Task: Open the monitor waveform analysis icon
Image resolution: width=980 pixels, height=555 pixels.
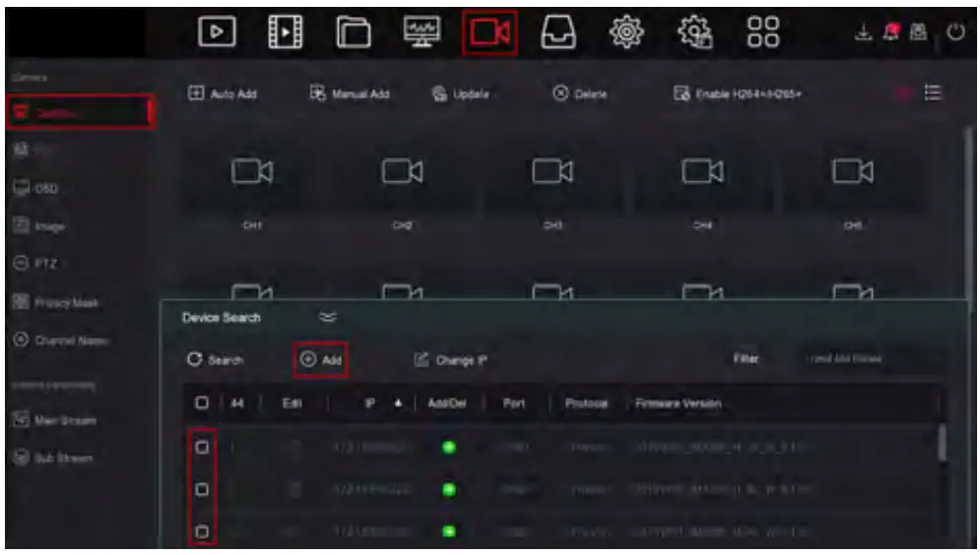Action: [x=422, y=31]
